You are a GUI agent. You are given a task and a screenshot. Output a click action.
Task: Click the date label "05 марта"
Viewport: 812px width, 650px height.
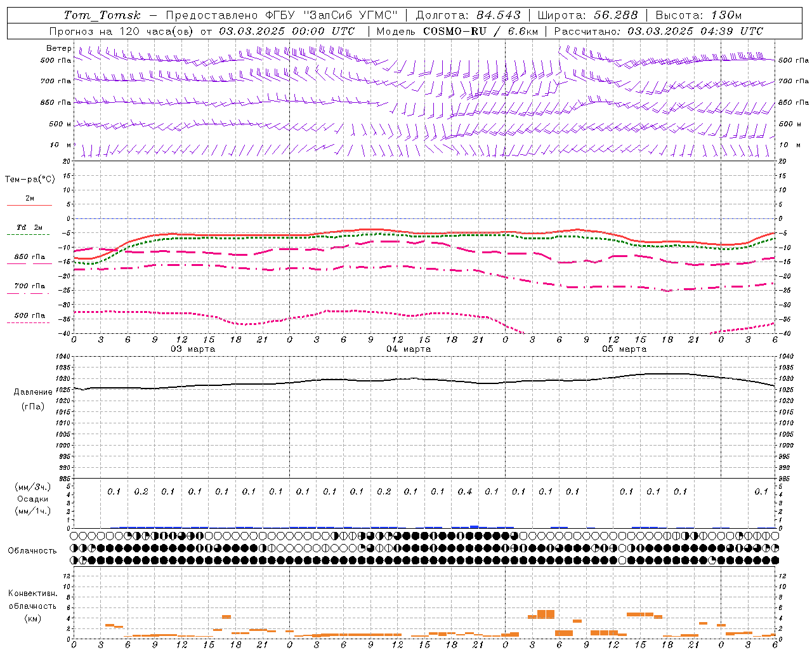624,349
